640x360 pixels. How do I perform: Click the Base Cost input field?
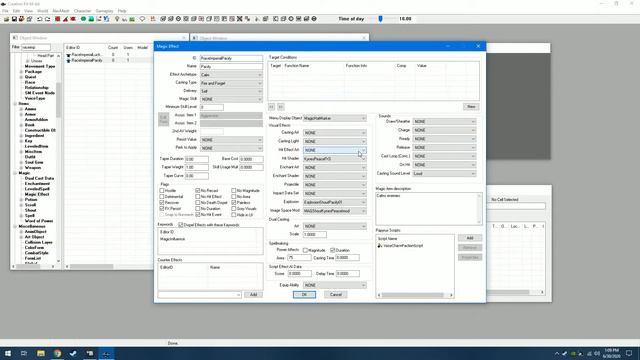(x=251, y=159)
